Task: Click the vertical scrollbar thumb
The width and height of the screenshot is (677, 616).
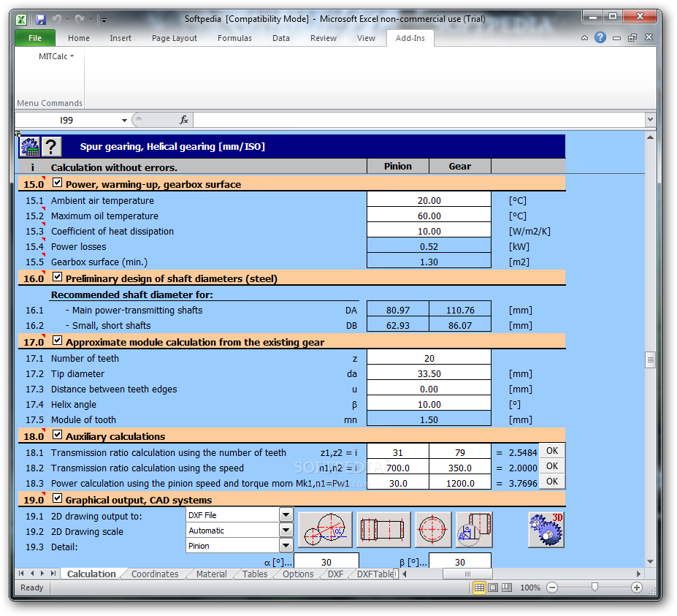Action: click(650, 360)
